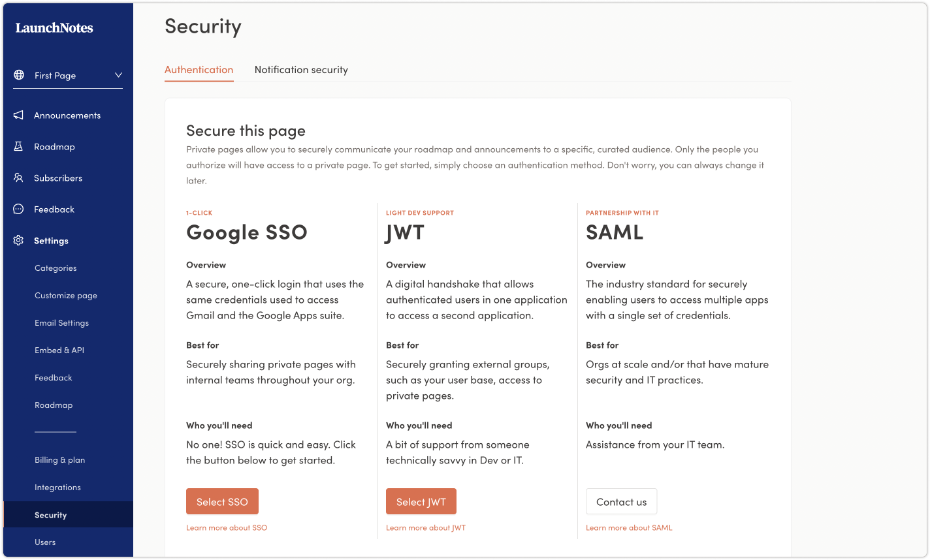Open Customize page in settings submenu
This screenshot has width=930, height=560.
click(x=66, y=296)
